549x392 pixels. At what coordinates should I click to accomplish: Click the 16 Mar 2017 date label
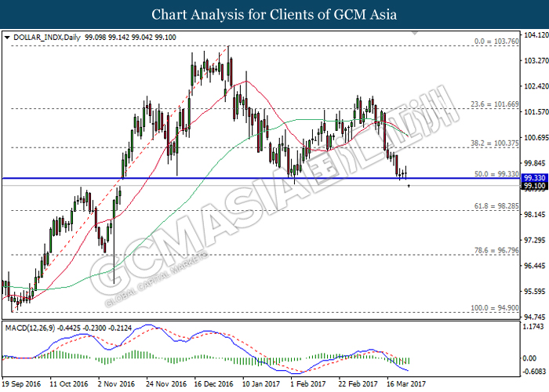coord(406,384)
